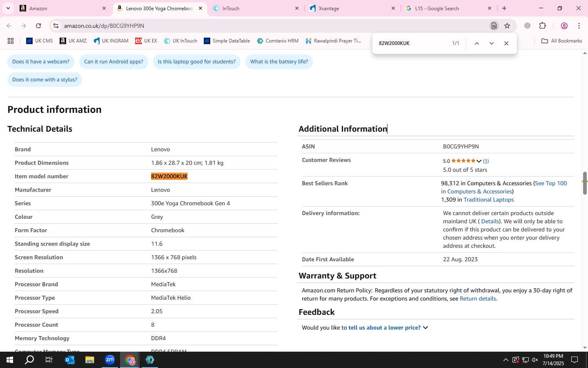Ask 'Is this laptop good for students?'

point(196,62)
